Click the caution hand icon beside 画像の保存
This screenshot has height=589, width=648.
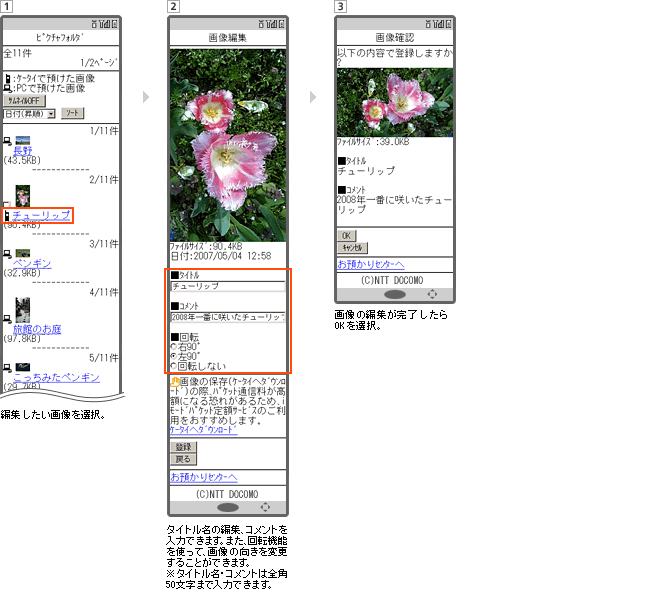175,382
